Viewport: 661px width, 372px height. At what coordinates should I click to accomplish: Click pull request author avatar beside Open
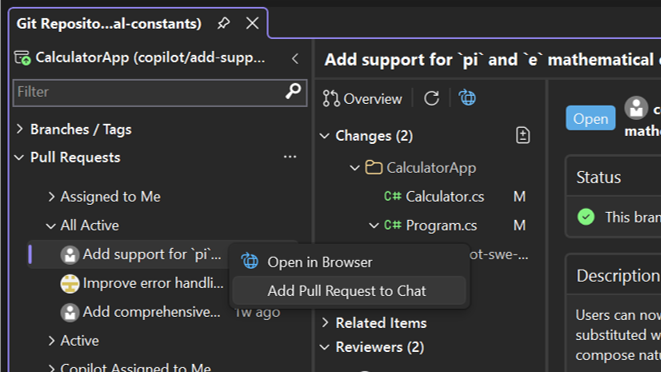click(636, 108)
